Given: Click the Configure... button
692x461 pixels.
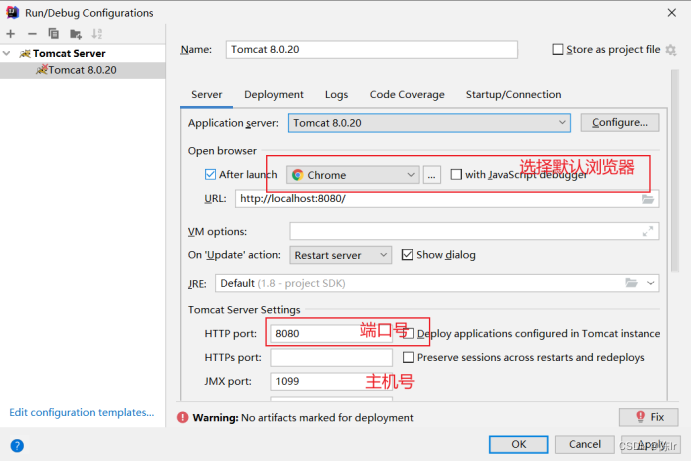Looking at the screenshot, I should [620, 123].
